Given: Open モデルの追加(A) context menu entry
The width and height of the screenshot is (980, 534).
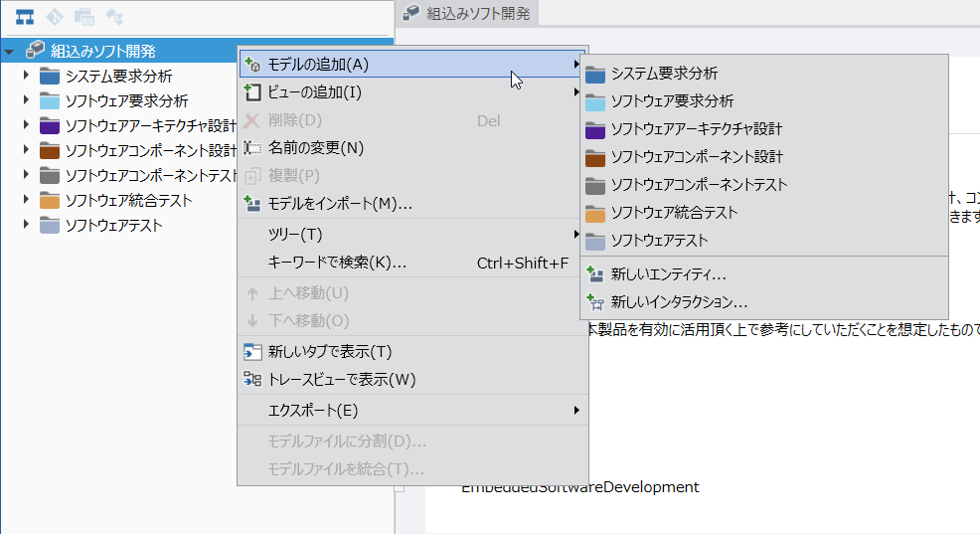Looking at the screenshot, I should point(412,65).
